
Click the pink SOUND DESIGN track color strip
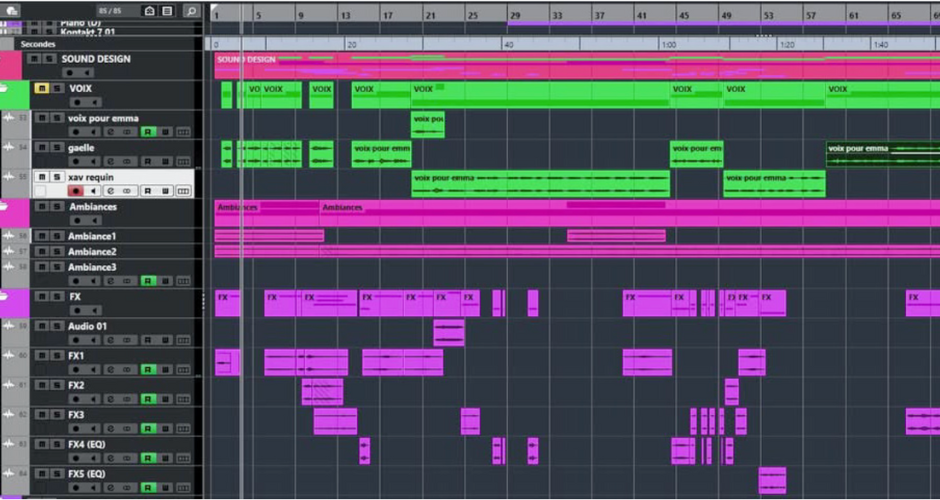pos(10,65)
